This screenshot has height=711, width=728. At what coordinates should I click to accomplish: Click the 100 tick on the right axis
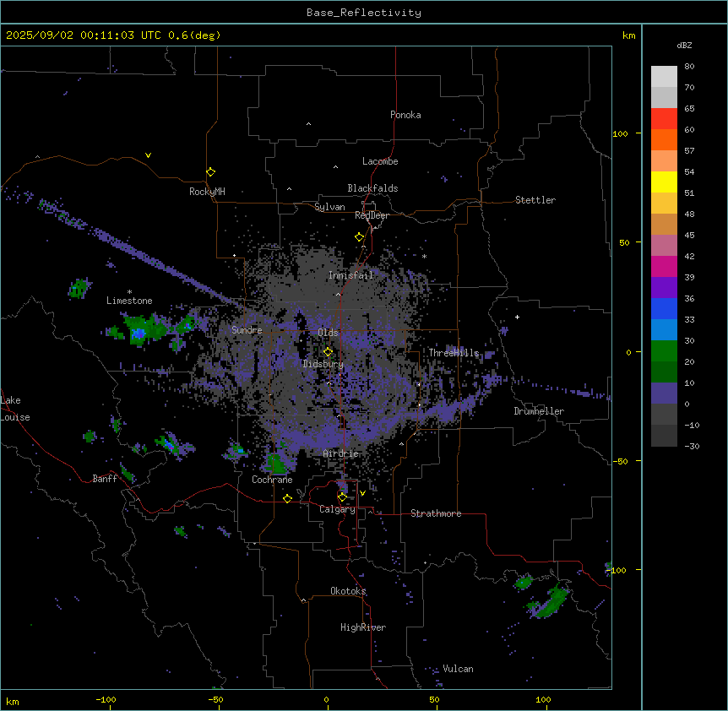[620, 133]
